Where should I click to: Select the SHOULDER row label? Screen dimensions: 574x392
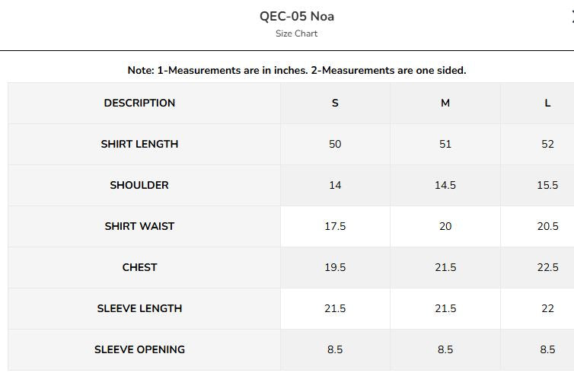click(139, 185)
